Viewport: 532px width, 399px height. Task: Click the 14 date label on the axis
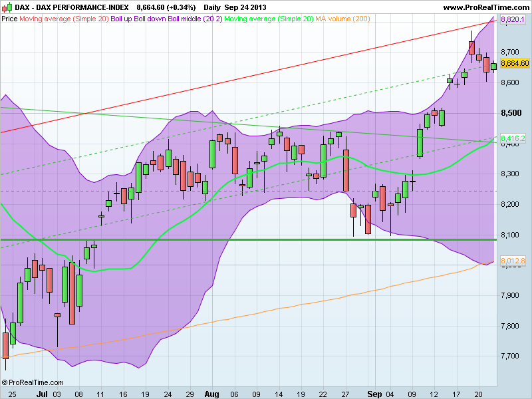pos(279,394)
